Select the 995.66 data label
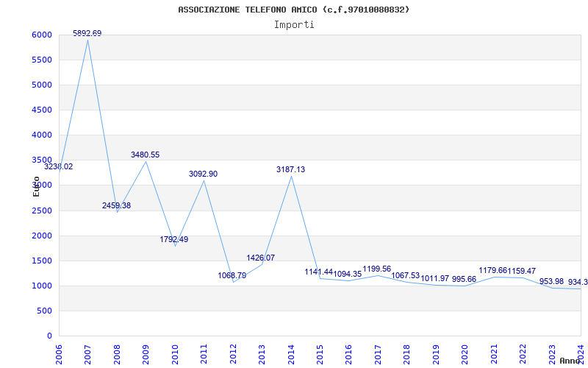 tap(465, 279)
